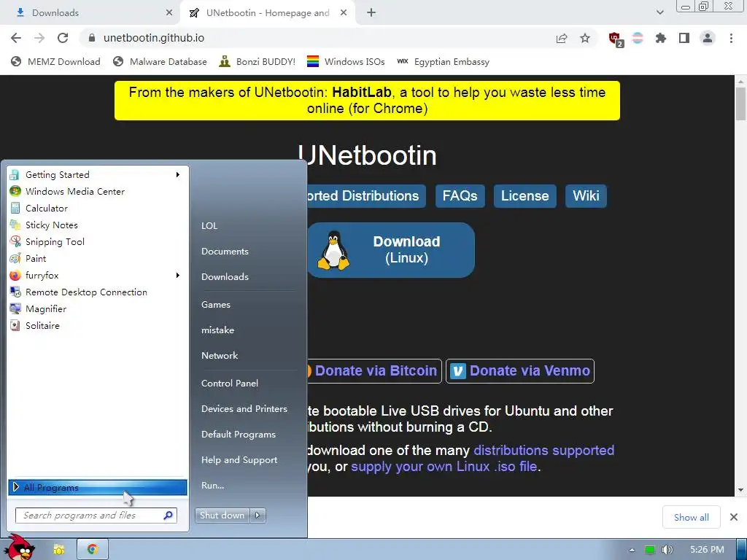Open Devices and Printers
This screenshot has width=747, height=560.
pyautogui.click(x=244, y=409)
